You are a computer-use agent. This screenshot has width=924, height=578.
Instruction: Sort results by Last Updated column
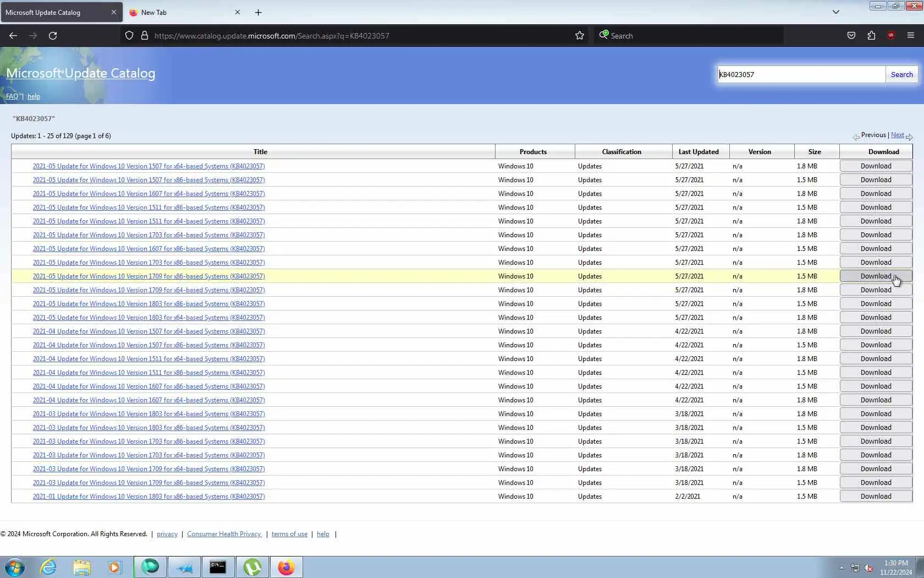(x=698, y=152)
